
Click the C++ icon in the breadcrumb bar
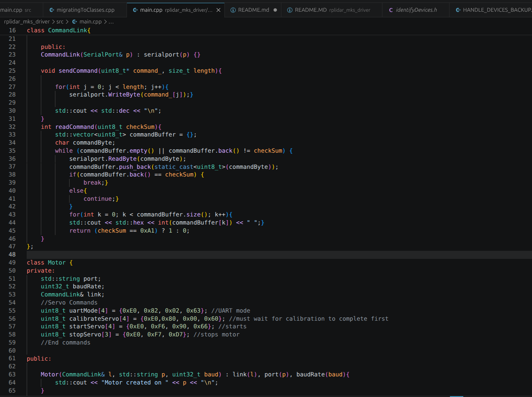coord(75,22)
